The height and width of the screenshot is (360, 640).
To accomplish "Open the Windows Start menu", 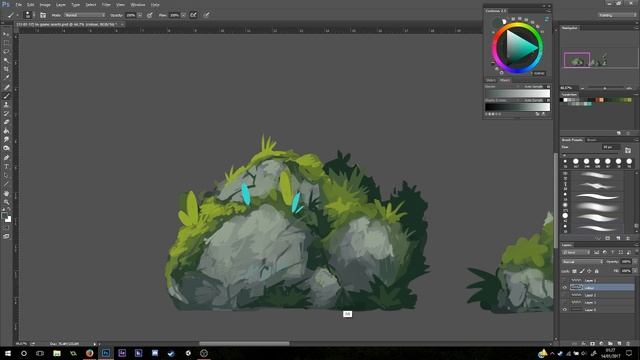I will pyautogui.click(x=8, y=353).
